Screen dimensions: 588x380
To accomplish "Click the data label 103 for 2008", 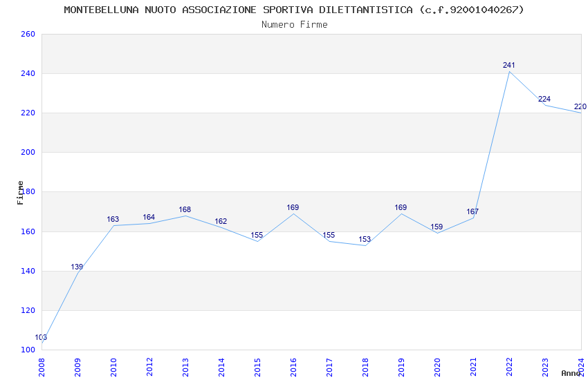I will coord(41,337).
